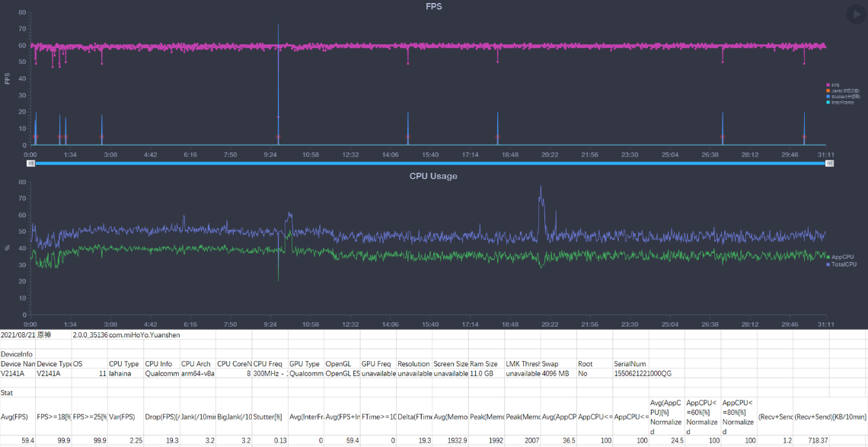Select the Avg(FPS) value 59.4 cell
The height and width of the screenshot is (447, 868).
18,441
